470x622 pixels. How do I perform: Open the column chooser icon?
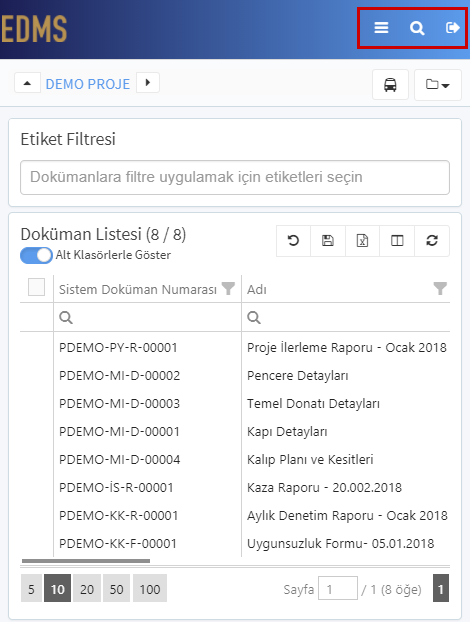[397, 241]
